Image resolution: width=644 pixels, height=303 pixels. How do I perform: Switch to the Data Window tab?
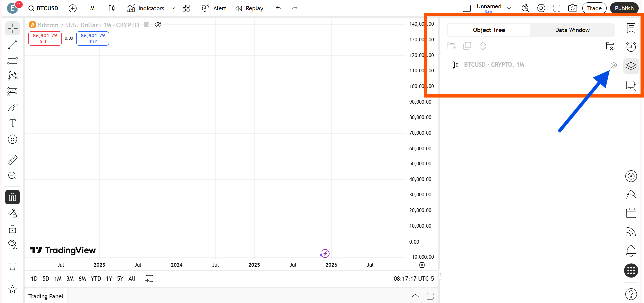tap(572, 30)
